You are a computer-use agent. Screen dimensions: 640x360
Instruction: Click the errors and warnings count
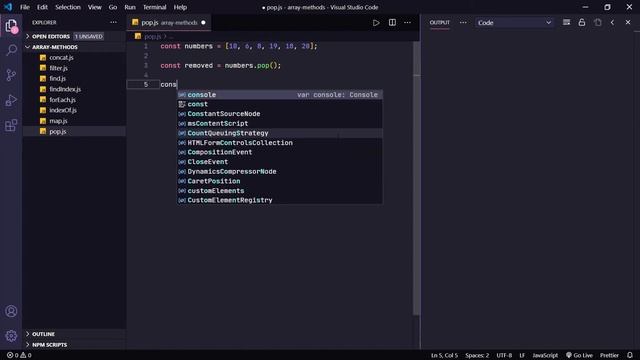19,355
